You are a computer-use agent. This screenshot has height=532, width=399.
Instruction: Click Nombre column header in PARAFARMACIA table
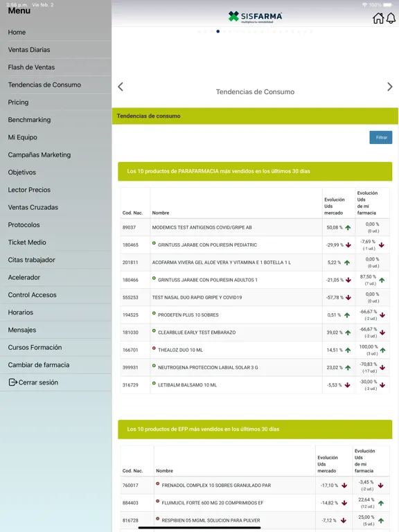click(x=161, y=213)
